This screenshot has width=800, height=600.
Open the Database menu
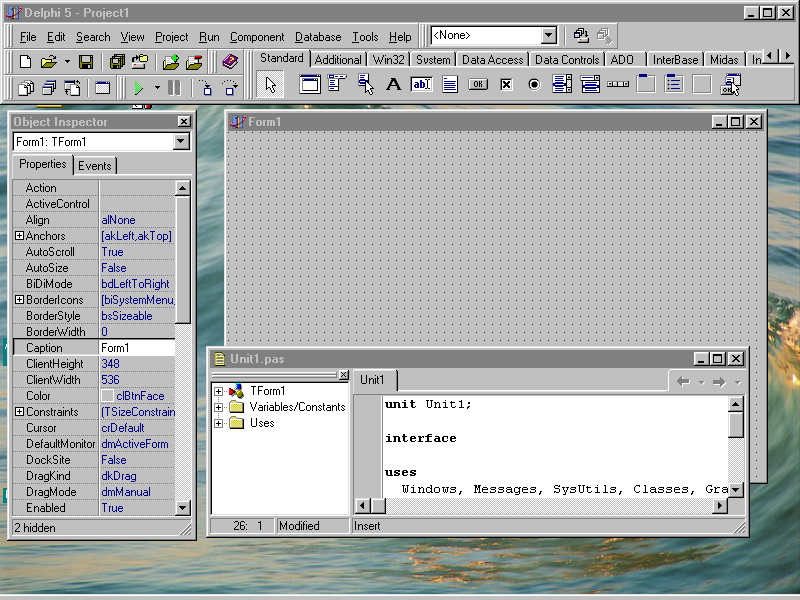point(318,37)
